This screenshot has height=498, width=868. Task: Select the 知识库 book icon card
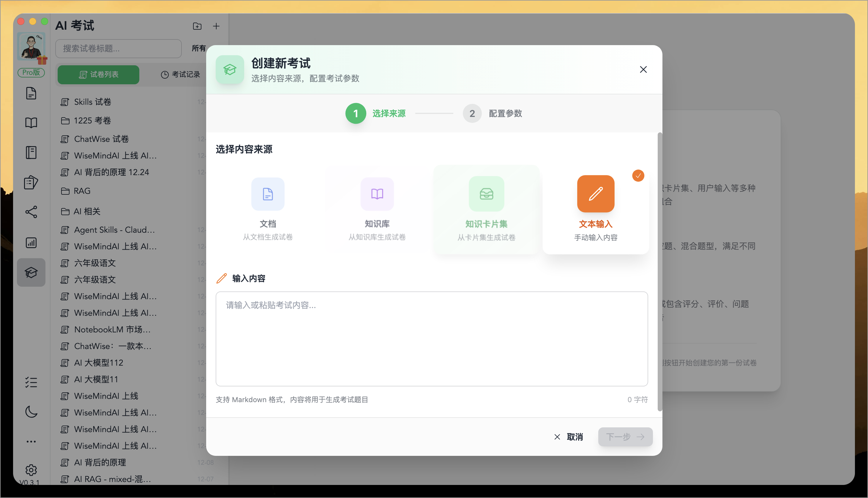click(x=377, y=194)
